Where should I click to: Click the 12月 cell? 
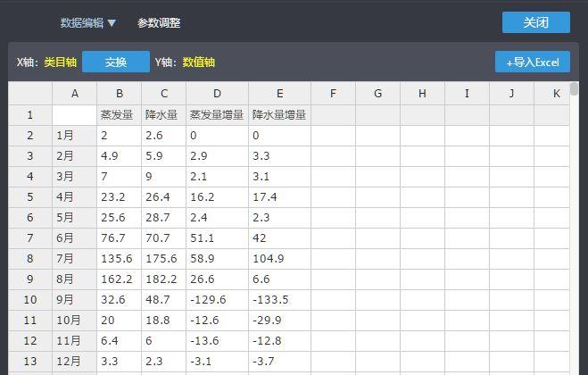(75, 361)
